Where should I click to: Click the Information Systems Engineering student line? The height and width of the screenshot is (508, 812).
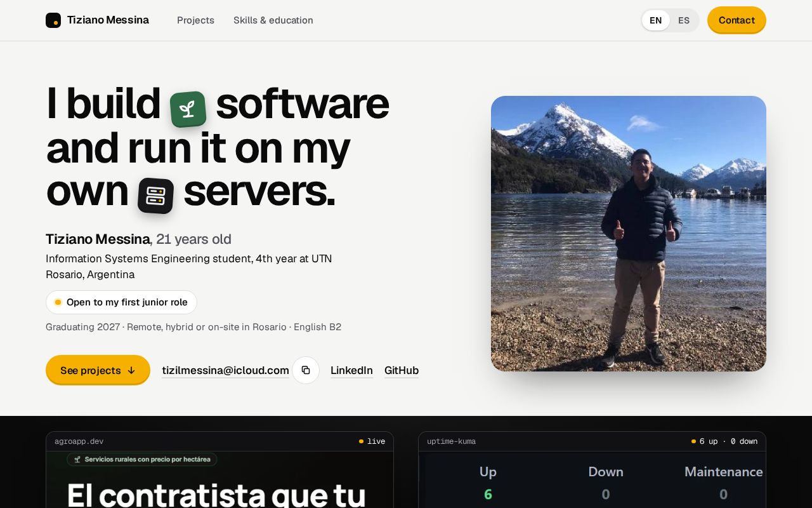pyautogui.click(x=189, y=258)
